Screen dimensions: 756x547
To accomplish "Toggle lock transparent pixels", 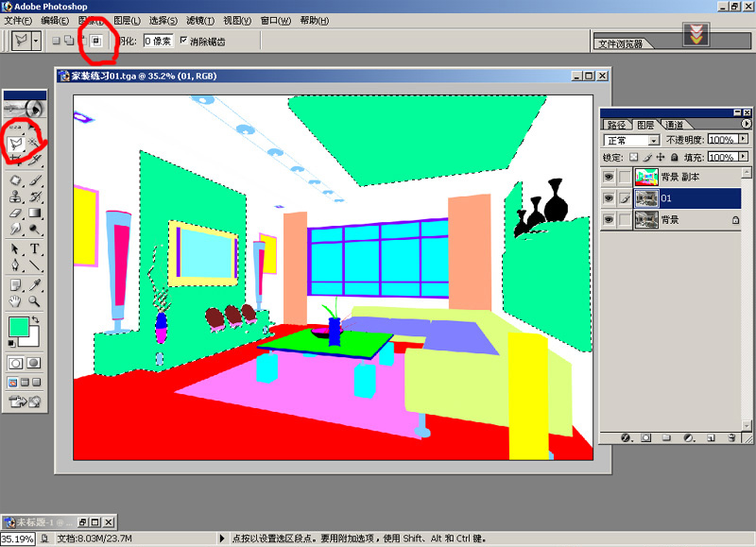I will (x=633, y=157).
